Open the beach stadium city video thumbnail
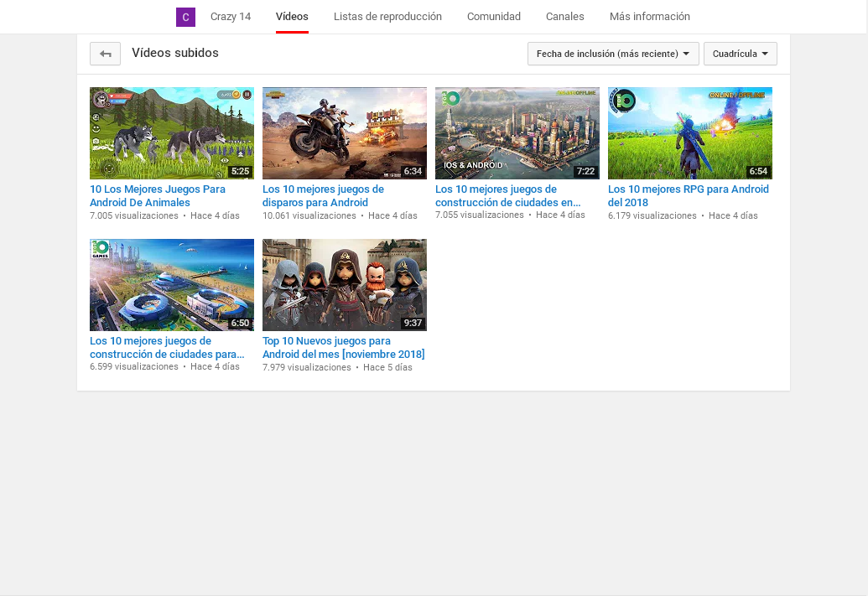Screen dimensions: 868x596 (172, 285)
